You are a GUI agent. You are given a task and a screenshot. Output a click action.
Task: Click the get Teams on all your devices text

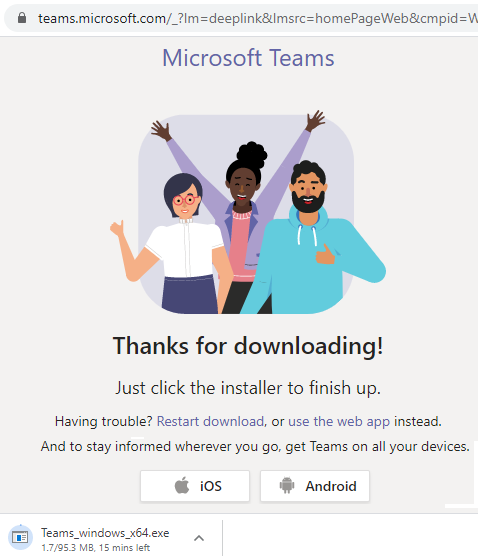[377, 446]
